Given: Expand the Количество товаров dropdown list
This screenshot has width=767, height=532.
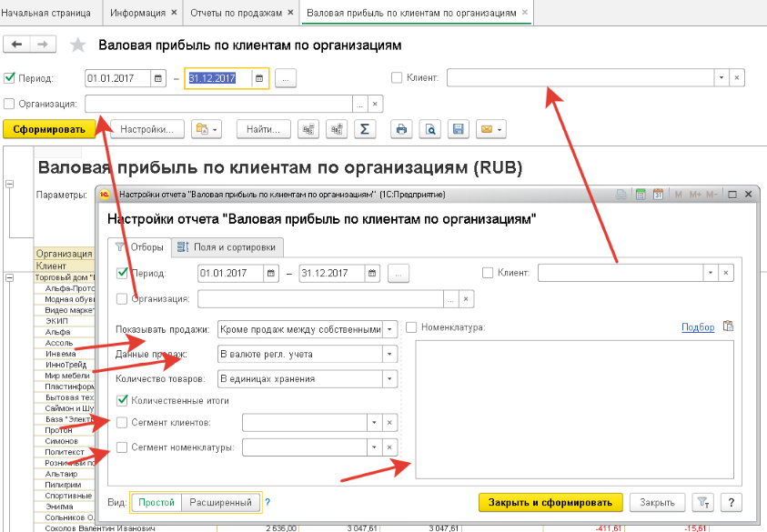Looking at the screenshot, I should point(390,378).
